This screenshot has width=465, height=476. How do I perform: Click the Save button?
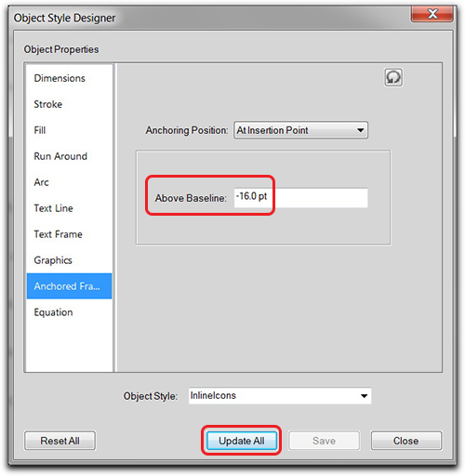click(324, 441)
